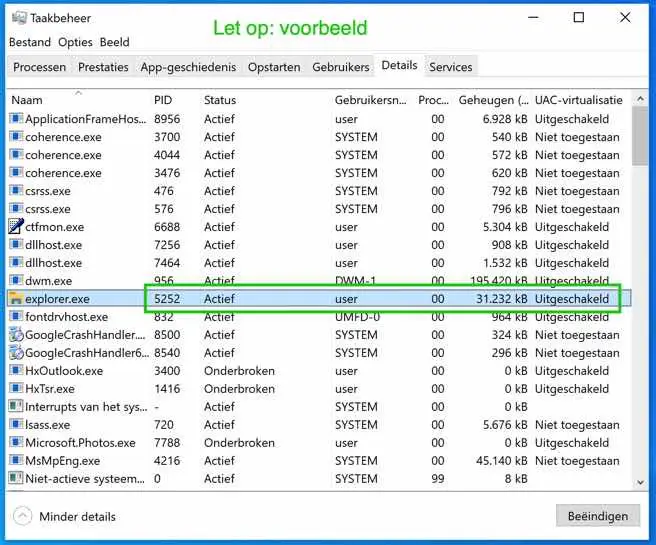Screen dimensions: 656x545
Task: Click memory value 31.232 kB
Action: click(x=501, y=299)
